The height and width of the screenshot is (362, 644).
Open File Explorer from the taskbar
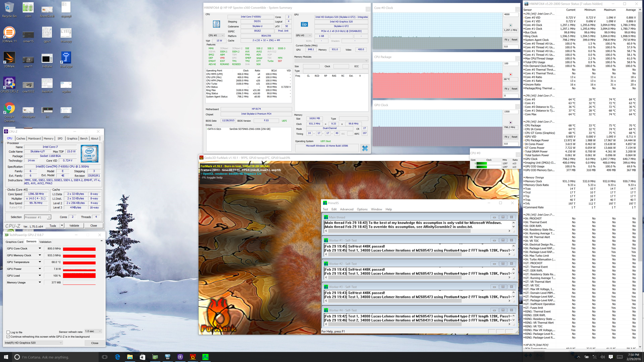click(130, 357)
